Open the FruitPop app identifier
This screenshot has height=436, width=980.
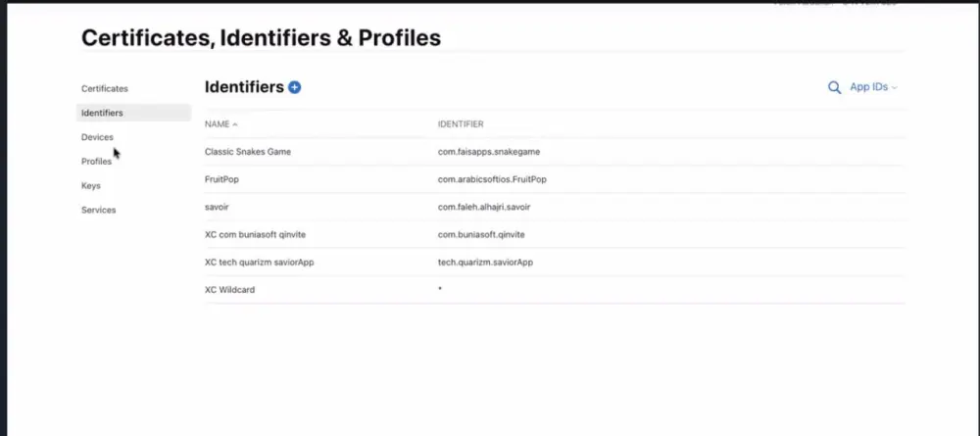pyautogui.click(x=221, y=179)
